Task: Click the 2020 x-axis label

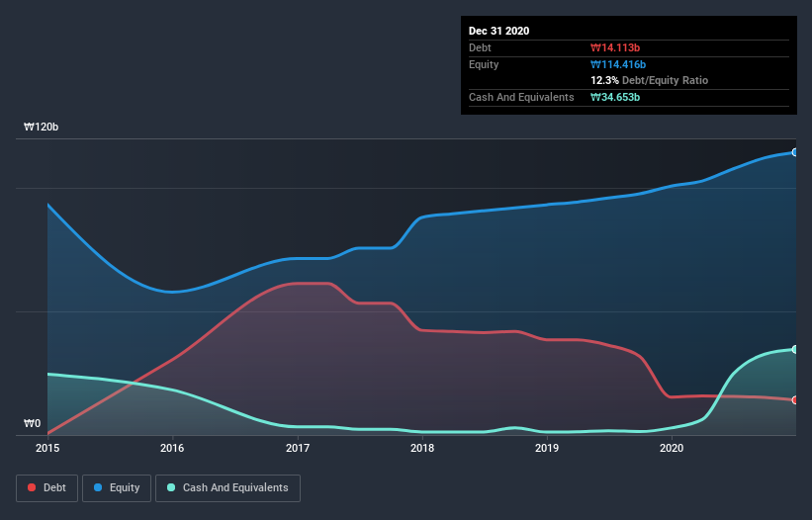Action: [x=672, y=448]
